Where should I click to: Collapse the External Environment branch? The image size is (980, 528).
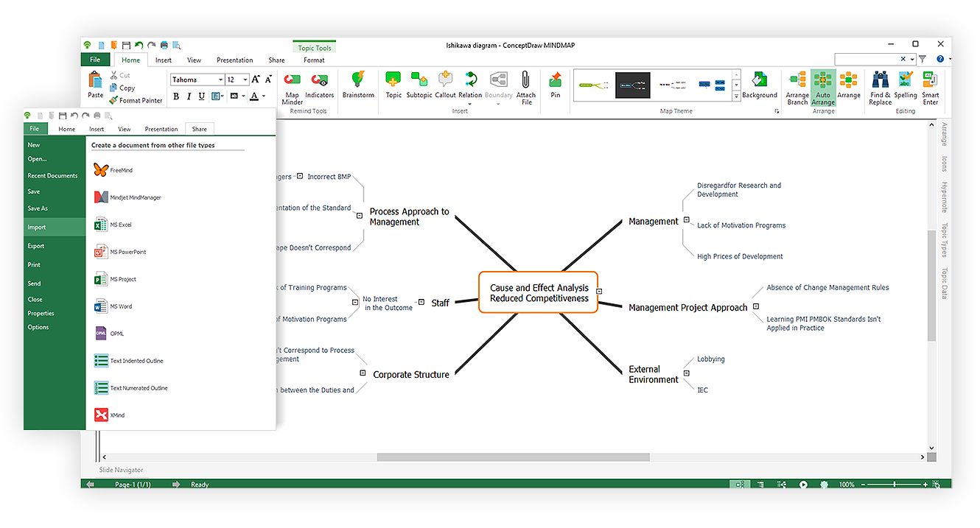[687, 373]
